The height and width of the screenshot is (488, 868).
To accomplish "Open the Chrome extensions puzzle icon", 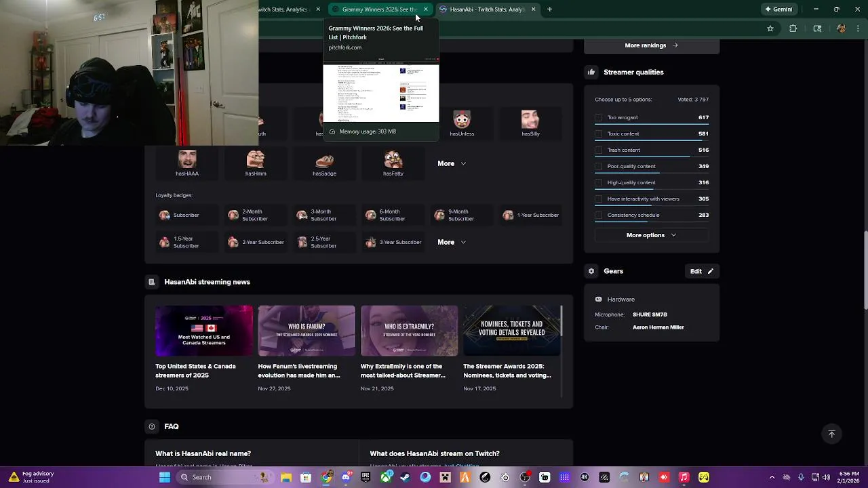I will click(x=793, y=28).
